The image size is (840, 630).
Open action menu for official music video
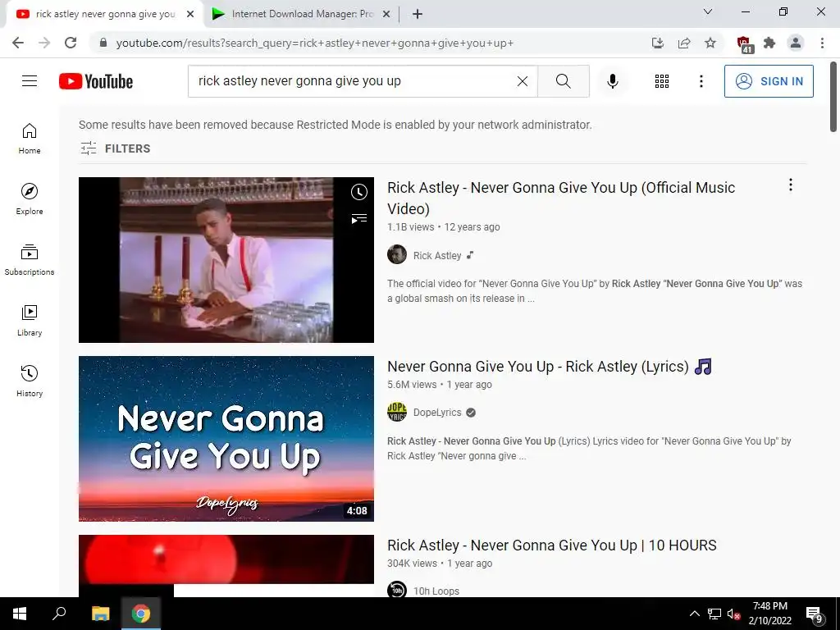click(x=791, y=185)
